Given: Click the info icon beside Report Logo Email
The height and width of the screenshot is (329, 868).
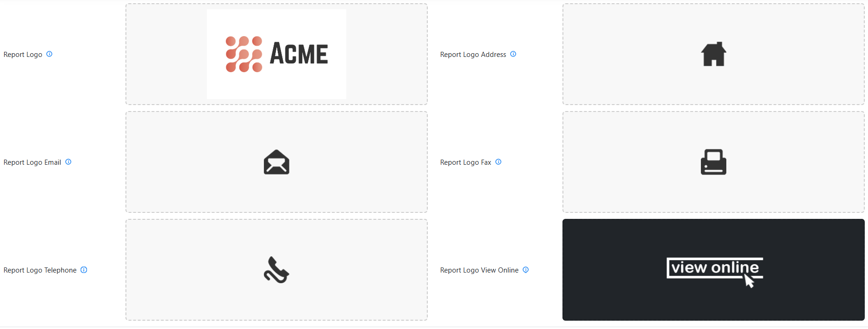Looking at the screenshot, I should coord(68,162).
